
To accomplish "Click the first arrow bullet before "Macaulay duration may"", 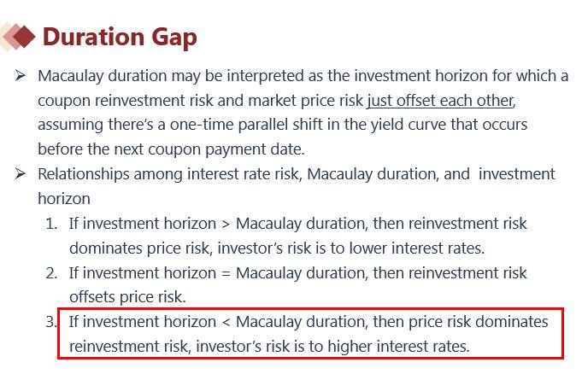I will 20,76.
